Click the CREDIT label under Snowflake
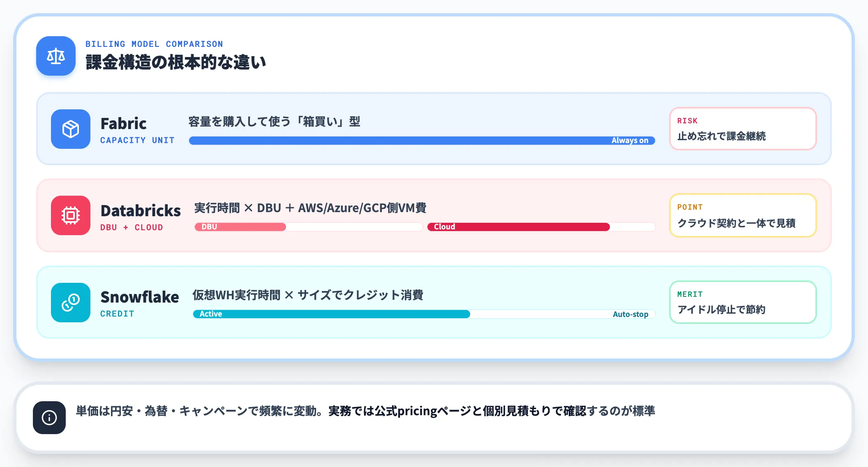The height and width of the screenshot is (467, 868). point(117,314)
